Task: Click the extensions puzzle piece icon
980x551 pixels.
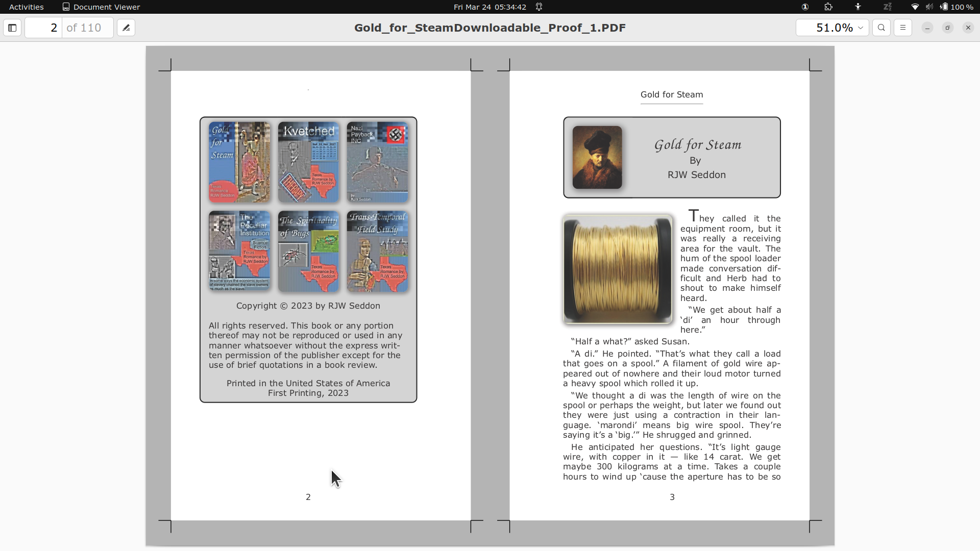Action: 828,7
